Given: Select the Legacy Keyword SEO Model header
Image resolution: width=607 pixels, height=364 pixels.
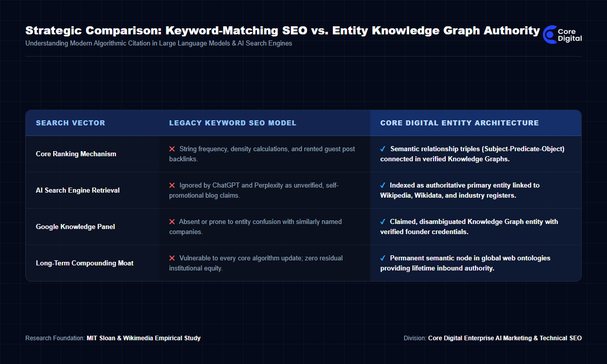Looking at the screenshot, I should (x=233, y=123).
